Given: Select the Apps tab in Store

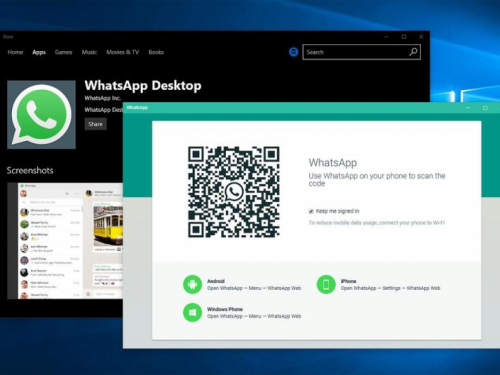Looking at the screenshot, I should click(39, 52).
